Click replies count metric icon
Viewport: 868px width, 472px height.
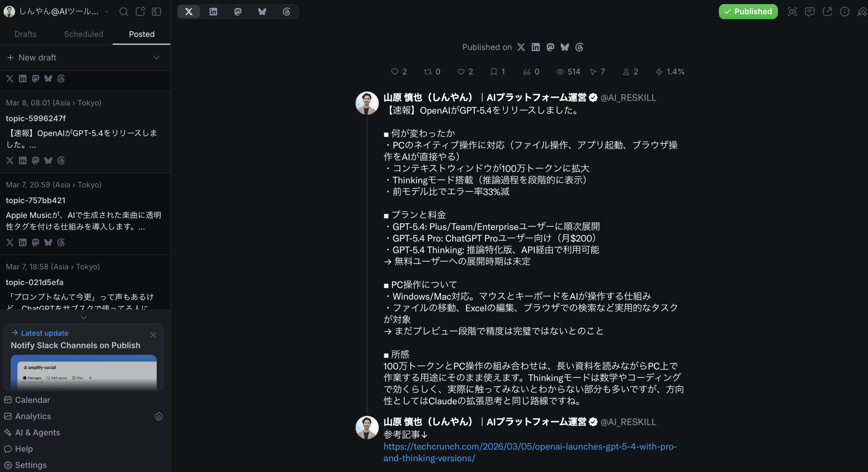(x=395, y=72)
